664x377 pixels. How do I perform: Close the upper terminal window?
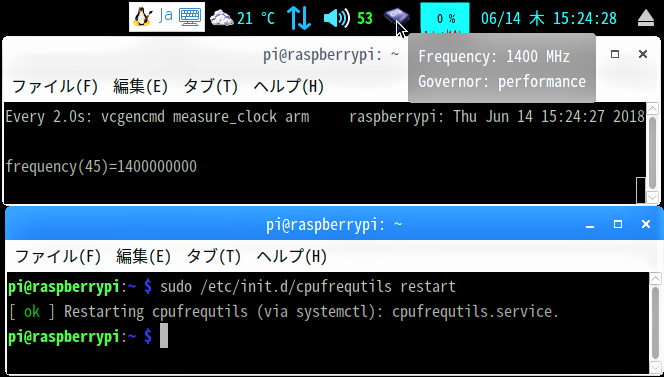643,54
